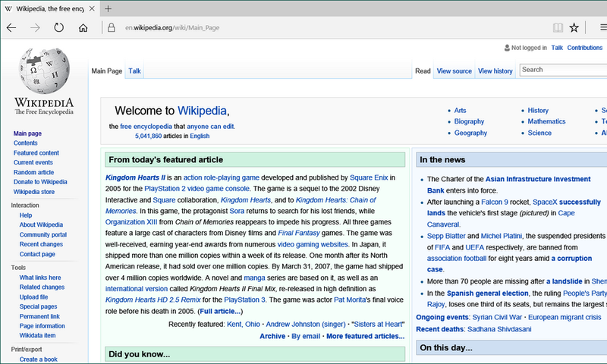Open the Wikipedia store link

pyautogui.click(x=34, y=191)
